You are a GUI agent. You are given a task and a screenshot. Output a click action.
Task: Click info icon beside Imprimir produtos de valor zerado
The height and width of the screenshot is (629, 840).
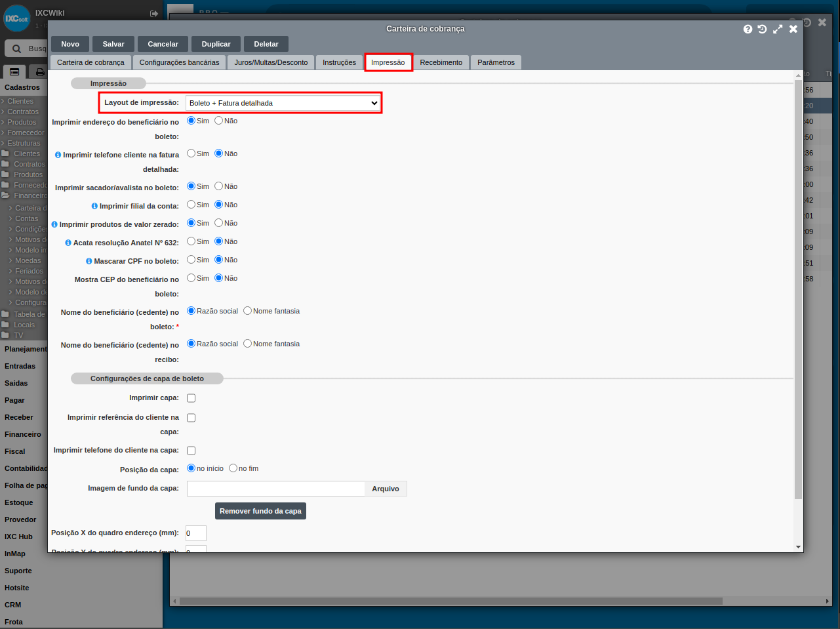(54, 224)
